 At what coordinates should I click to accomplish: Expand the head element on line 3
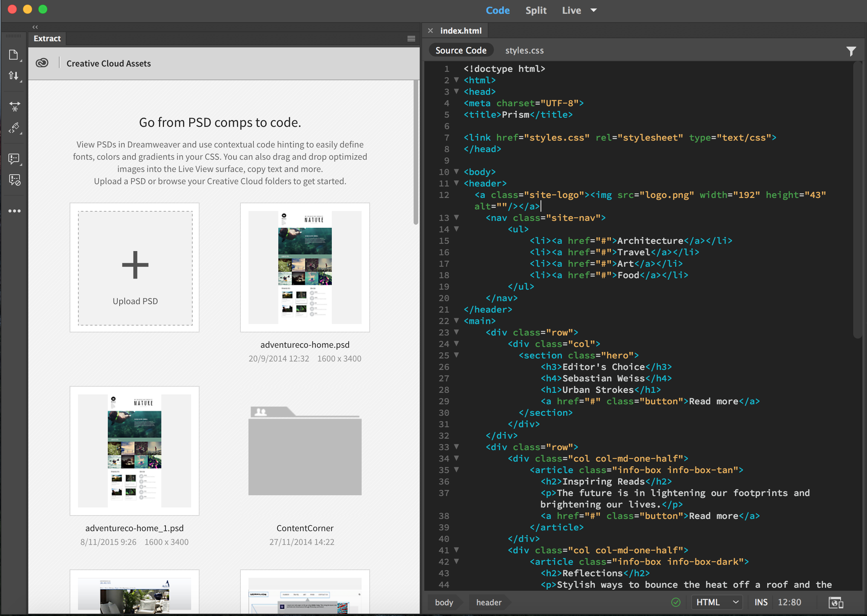click(456, 91)
